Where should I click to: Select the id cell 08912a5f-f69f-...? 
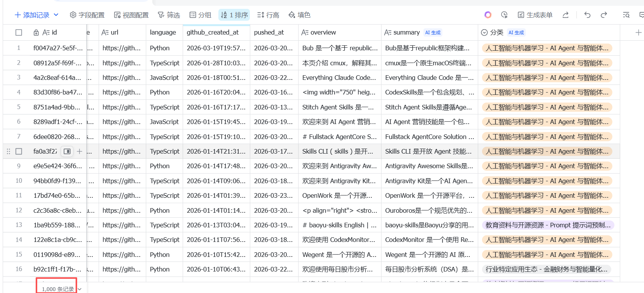pos(58,63)
